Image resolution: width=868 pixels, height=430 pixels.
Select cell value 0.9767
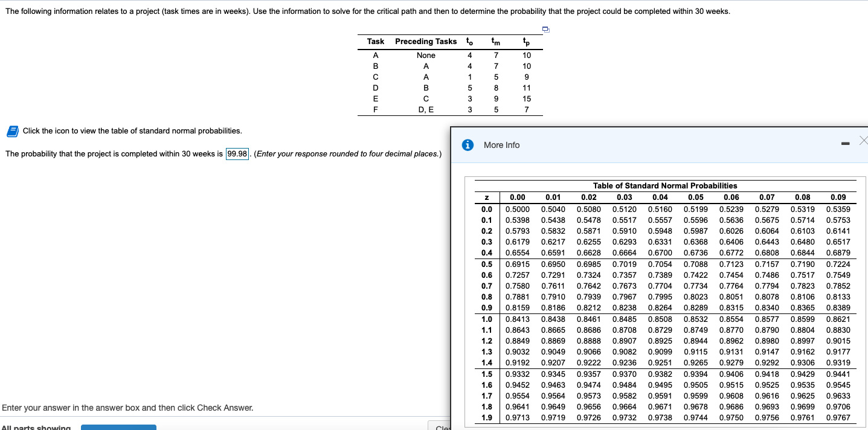pyautogui.click(x=838, y=417)
